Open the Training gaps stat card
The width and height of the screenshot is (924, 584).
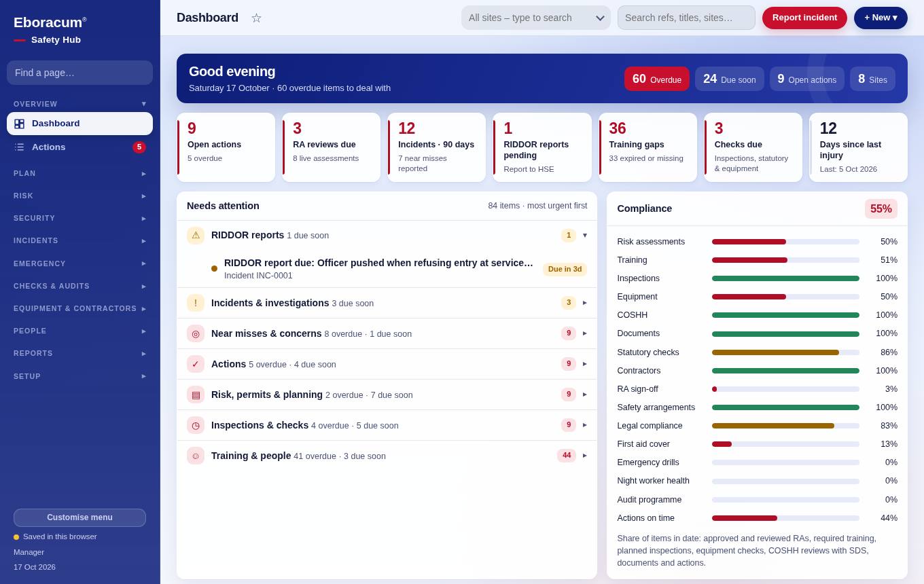(647, 147)
